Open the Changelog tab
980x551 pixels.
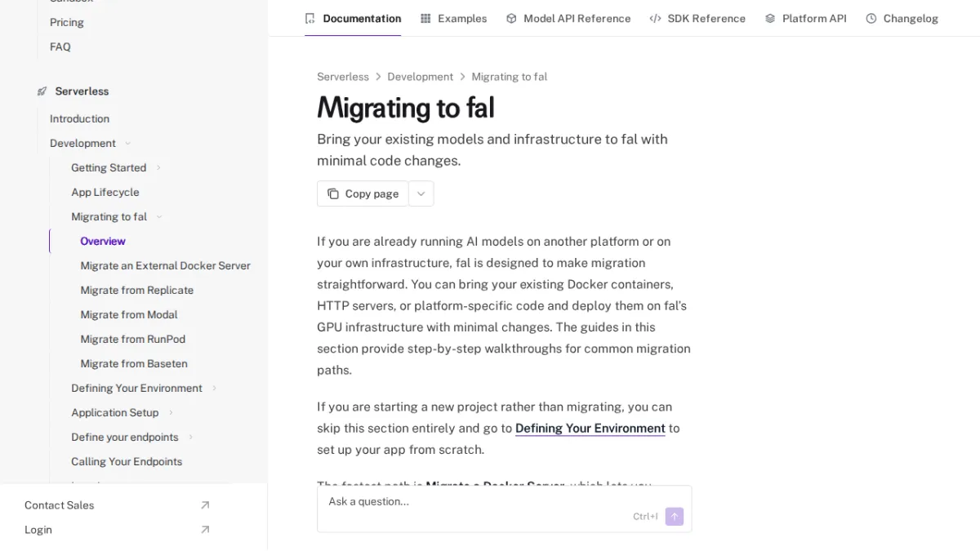(x=902, y=18)
